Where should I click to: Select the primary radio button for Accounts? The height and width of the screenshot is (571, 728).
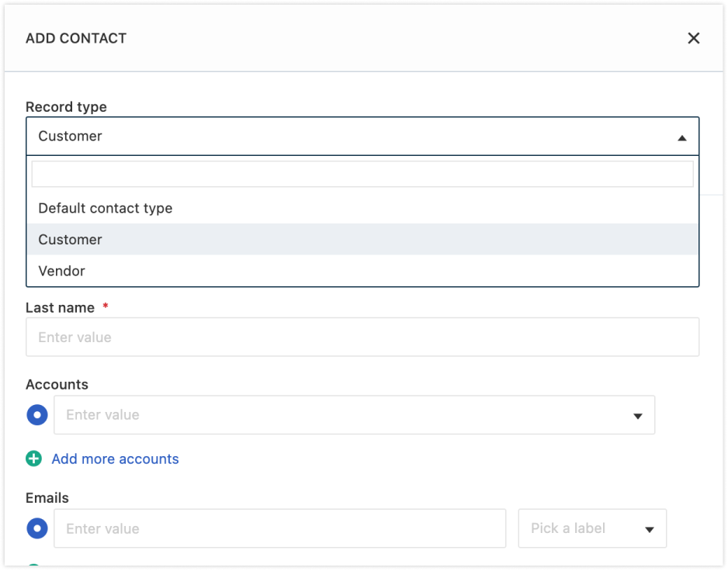[37, 415]
